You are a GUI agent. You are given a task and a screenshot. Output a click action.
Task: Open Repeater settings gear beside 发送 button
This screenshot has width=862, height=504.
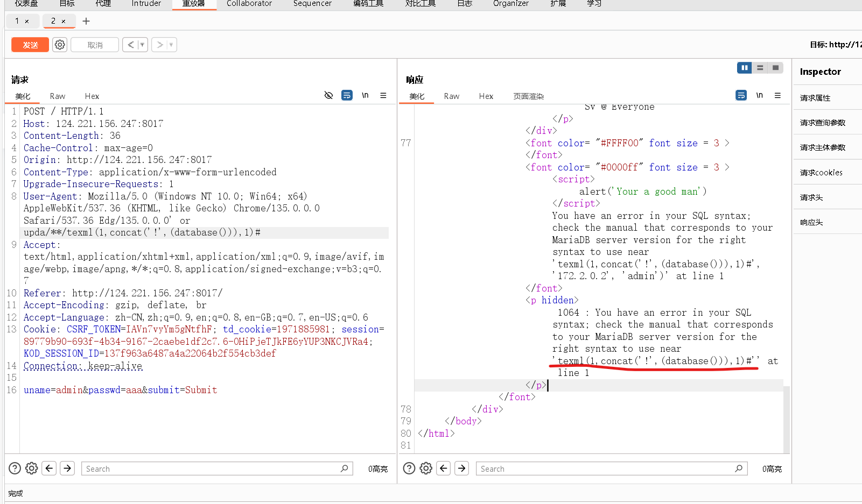click(x=59, y=45)
